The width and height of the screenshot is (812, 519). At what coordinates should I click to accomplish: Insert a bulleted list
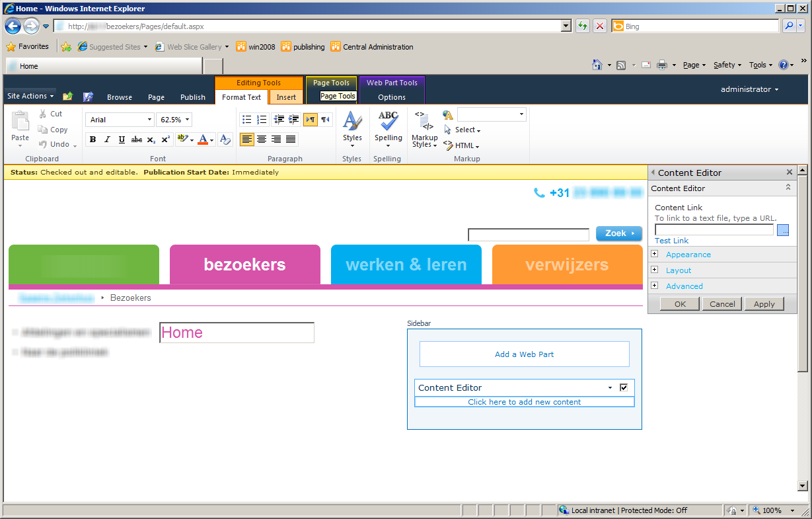[246, 120]
